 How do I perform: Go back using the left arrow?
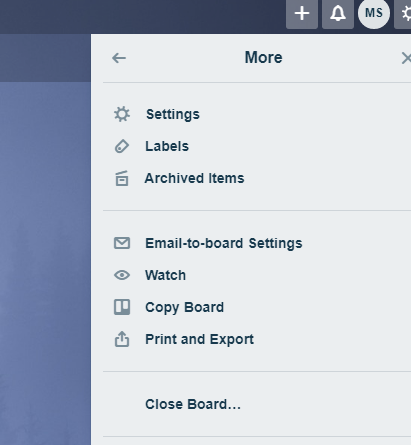[119, 58]
